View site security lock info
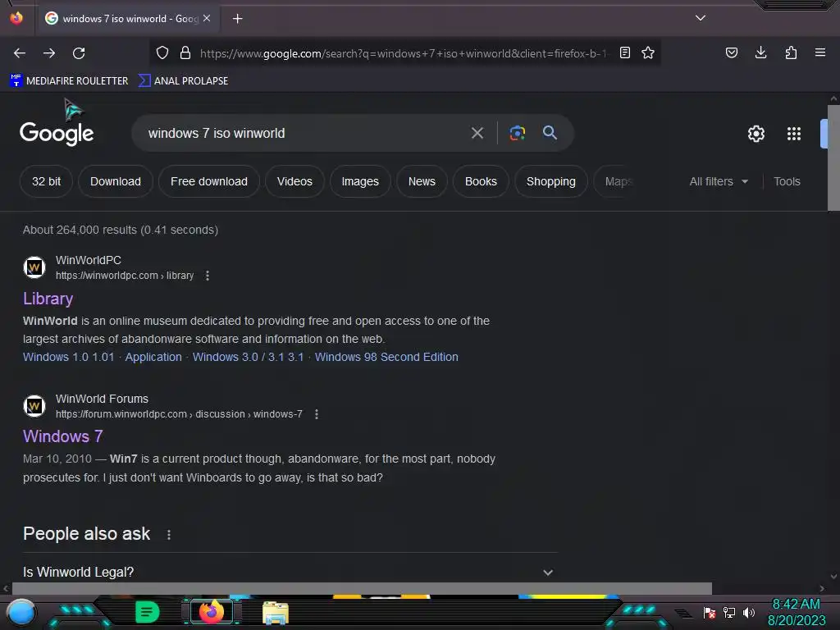The image size is (840, 630). coord(185,53)
